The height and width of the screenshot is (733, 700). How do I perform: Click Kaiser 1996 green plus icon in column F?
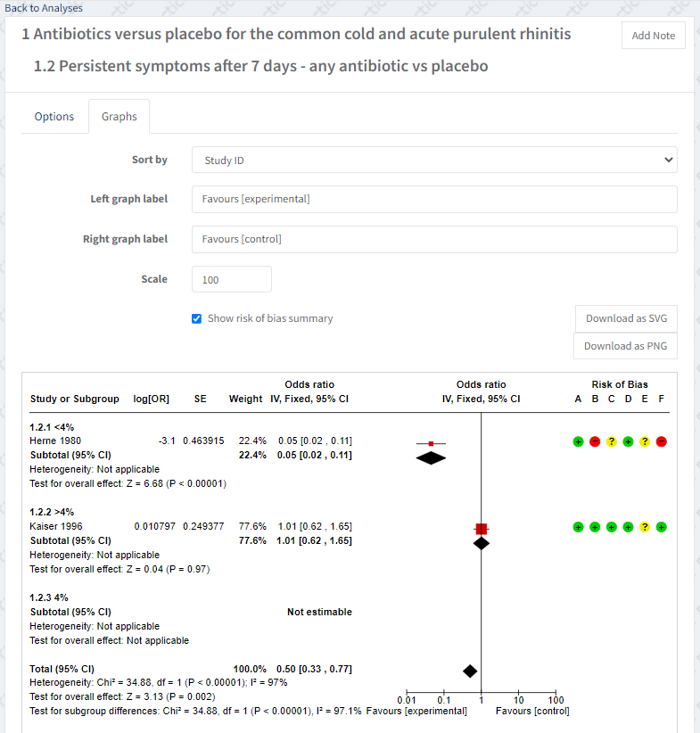tap(661, 527)
